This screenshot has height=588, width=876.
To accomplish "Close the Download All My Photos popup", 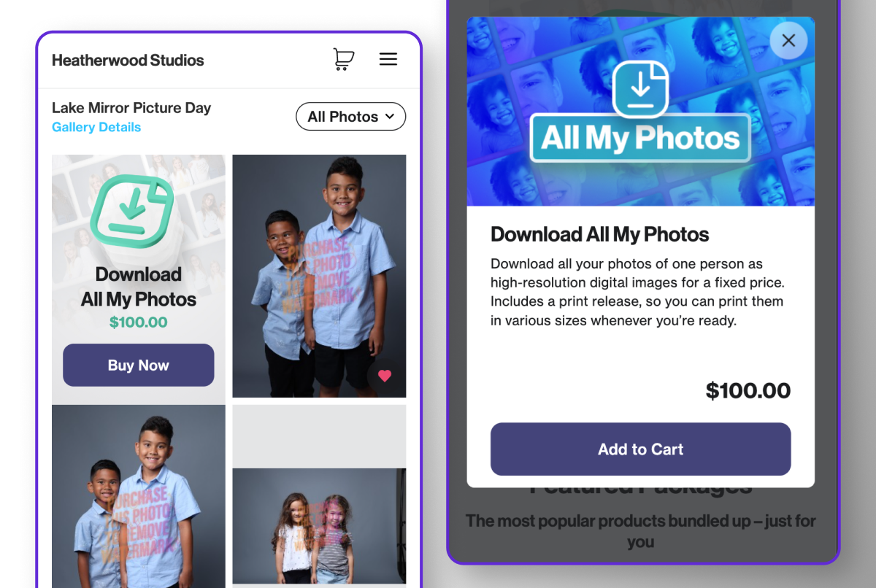I will pos(788,40).
